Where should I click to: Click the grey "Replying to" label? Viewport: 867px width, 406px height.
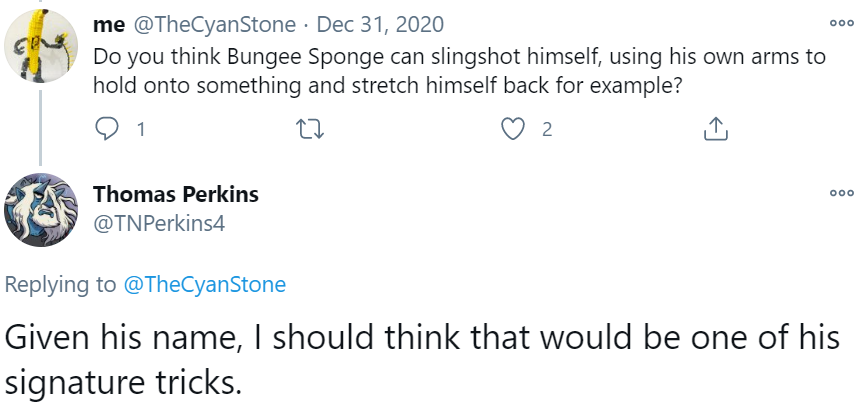click(x=60, y=285)
